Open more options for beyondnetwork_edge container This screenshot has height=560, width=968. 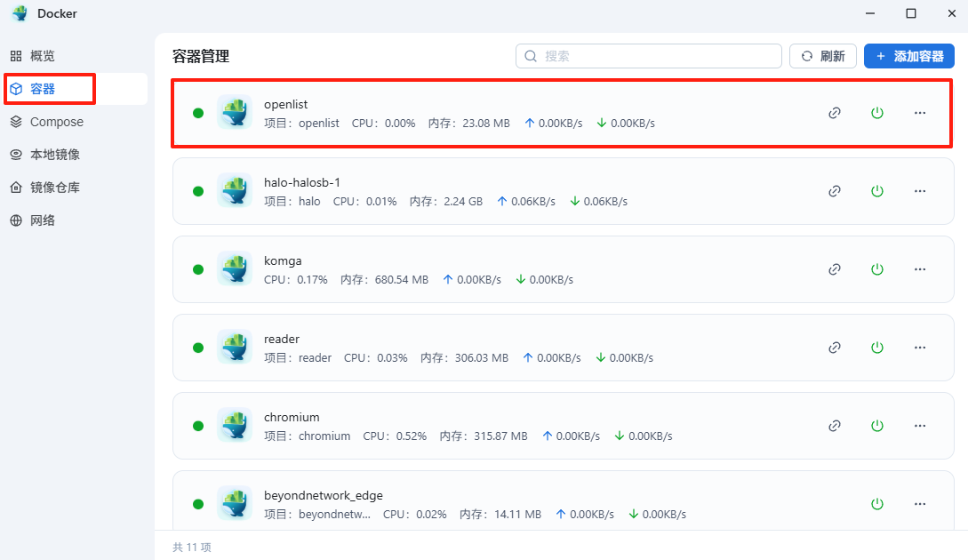pos(920,504)
